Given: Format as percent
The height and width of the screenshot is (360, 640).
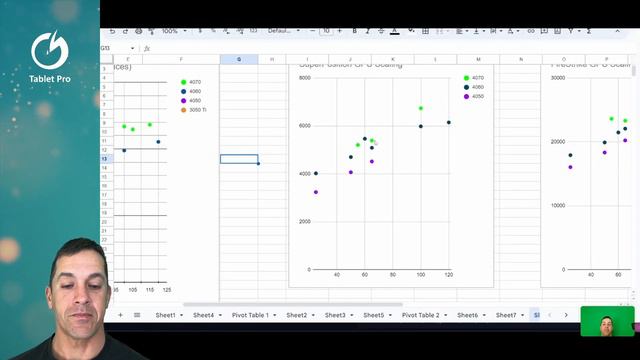Looking at the screenshot, I should click(x=213, y=31).
